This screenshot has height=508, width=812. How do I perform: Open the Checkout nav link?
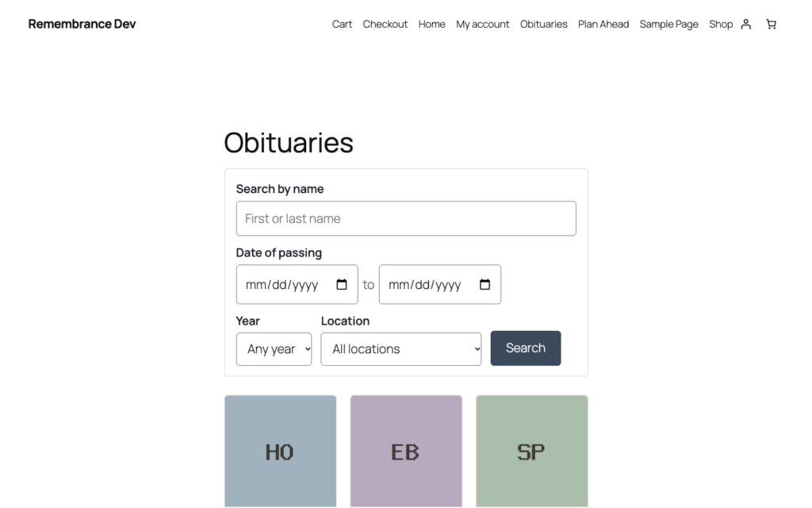(x=385, y=25)
